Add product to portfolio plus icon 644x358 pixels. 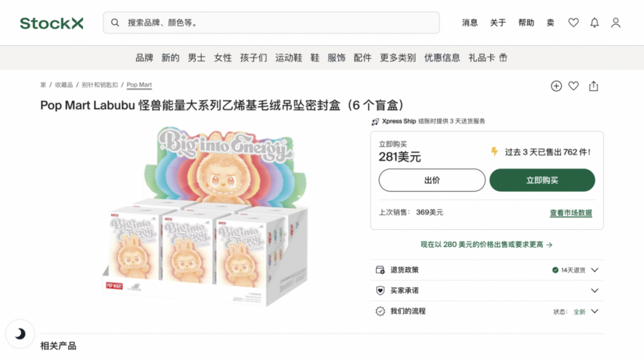pyautogui.click(x=557, y=86)
